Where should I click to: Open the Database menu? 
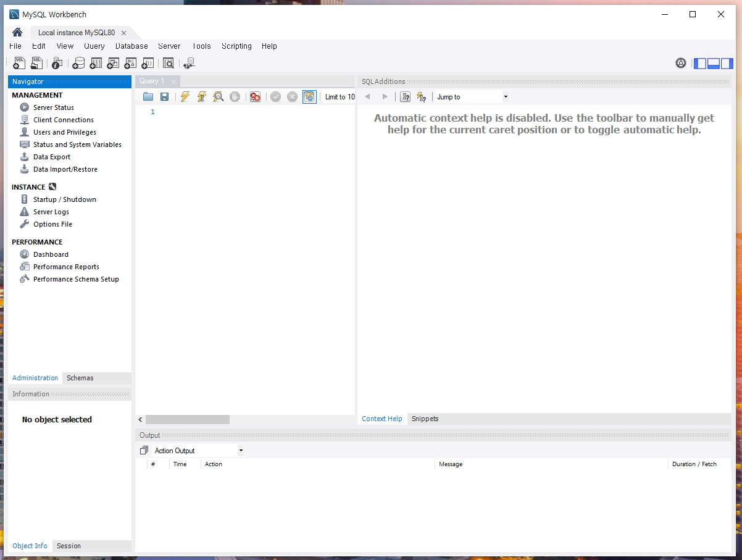pos(131,46)
